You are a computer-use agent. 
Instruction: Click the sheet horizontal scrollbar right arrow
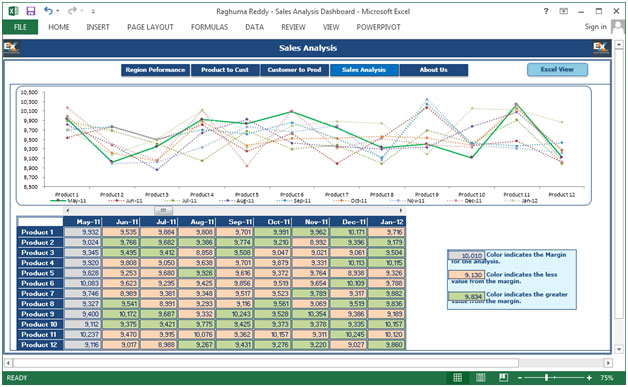click(608, 363)
